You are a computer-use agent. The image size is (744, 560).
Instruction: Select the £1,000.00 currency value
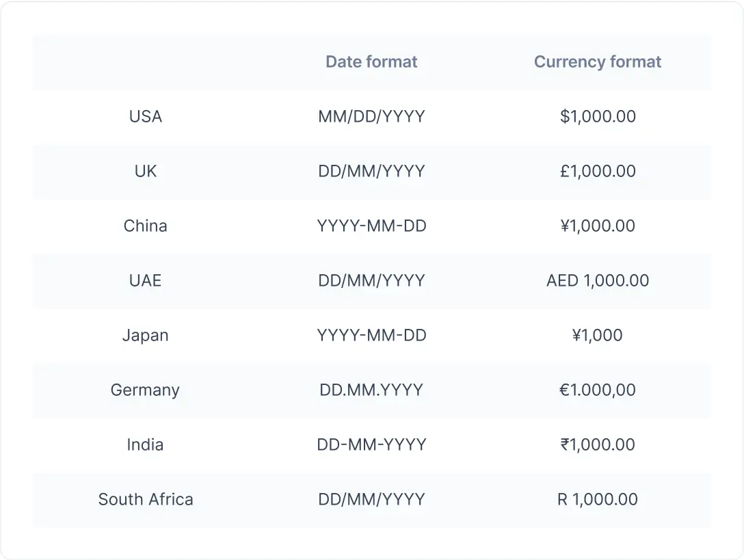(598, 172)
